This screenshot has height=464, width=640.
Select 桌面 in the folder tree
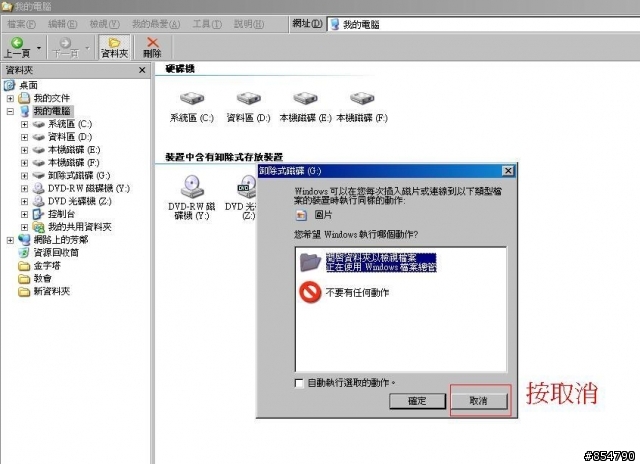[28, 85]
